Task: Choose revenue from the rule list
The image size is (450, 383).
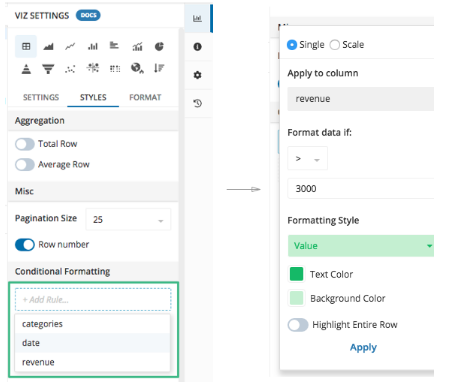Action: [93, 362]
